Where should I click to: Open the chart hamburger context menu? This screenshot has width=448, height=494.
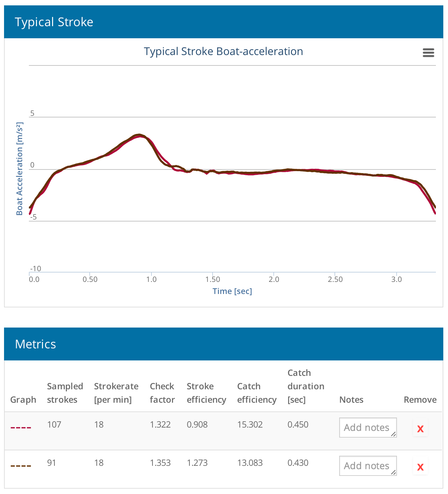tap(428, 53)
